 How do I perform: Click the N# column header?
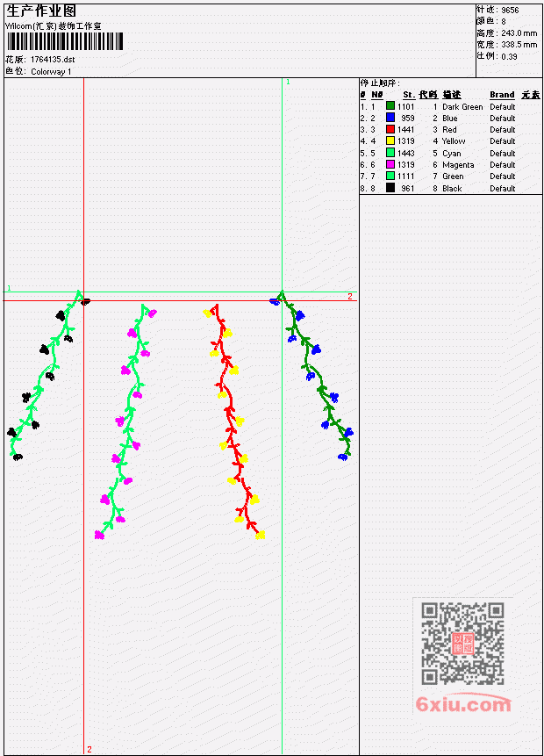click(377, 95)
